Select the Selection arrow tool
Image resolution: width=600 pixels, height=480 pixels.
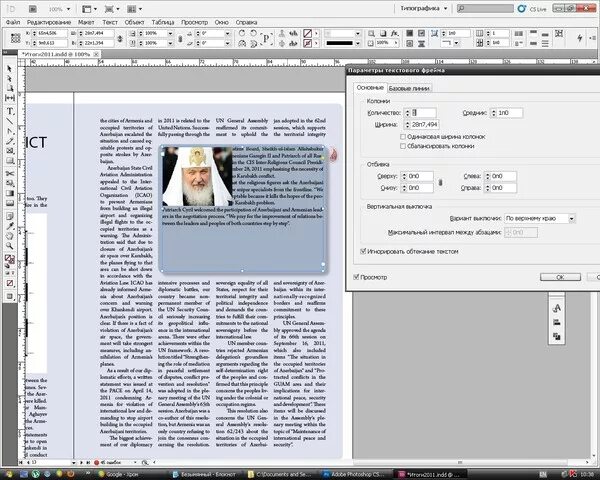[10, 69]
